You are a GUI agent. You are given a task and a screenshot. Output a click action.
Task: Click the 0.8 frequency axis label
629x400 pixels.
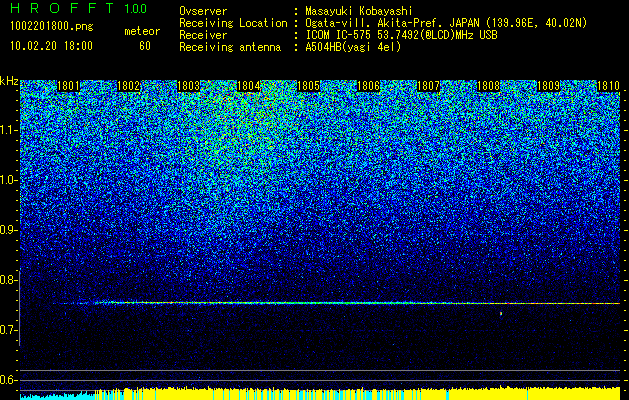8,280
